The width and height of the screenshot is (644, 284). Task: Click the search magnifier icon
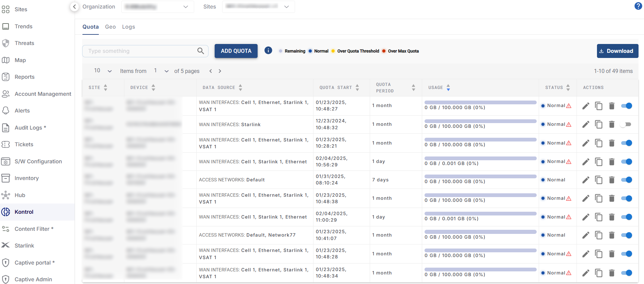tap(201, 51)
